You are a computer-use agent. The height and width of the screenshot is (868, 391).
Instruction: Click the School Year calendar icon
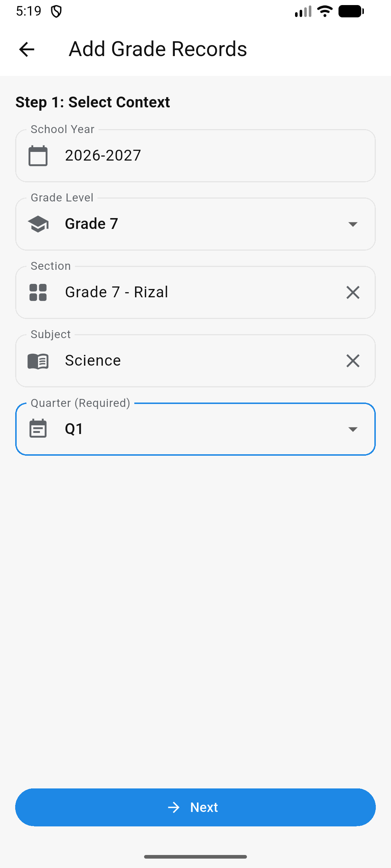[x=38, y=156]
